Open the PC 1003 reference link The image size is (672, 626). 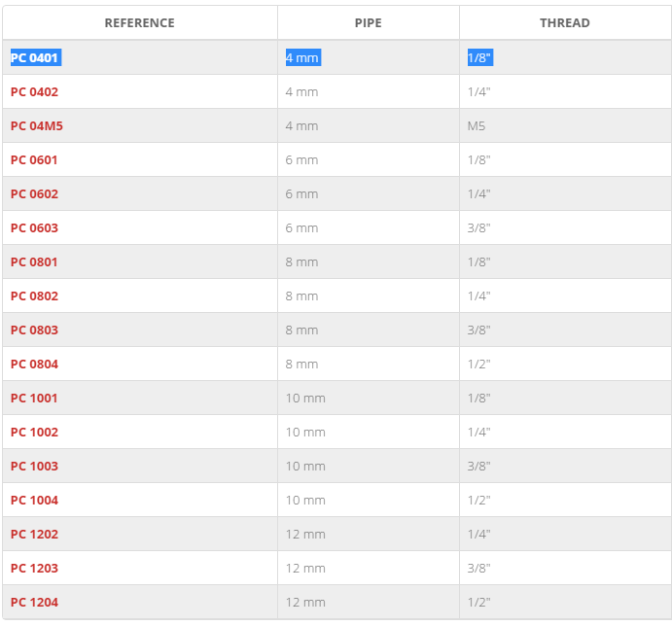coord(34,466)
